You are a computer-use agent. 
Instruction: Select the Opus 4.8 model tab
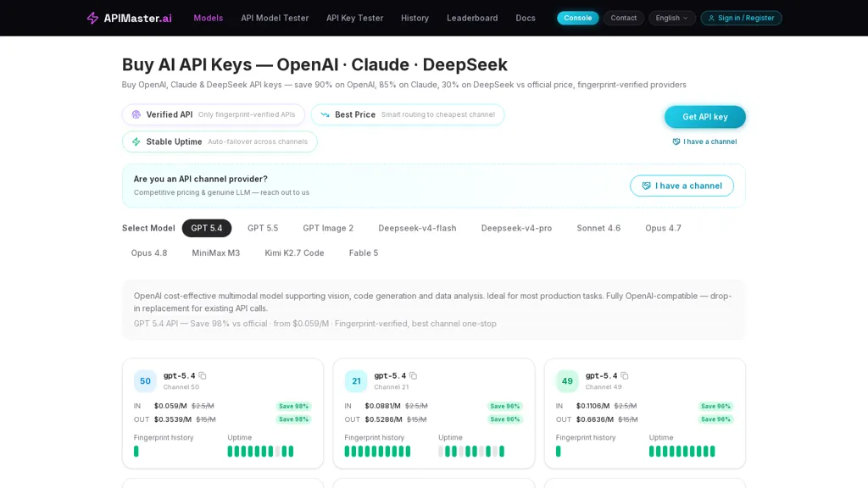tap(149, 252)
